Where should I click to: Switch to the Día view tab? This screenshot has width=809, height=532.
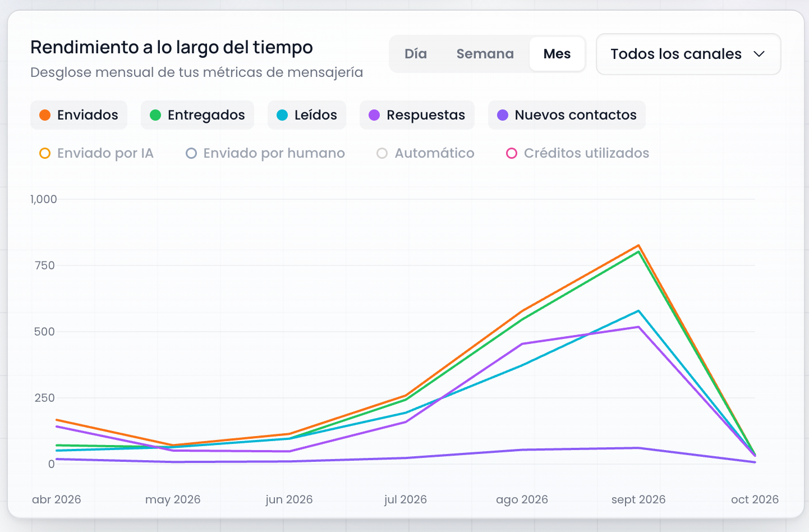(x=416, y=54)
